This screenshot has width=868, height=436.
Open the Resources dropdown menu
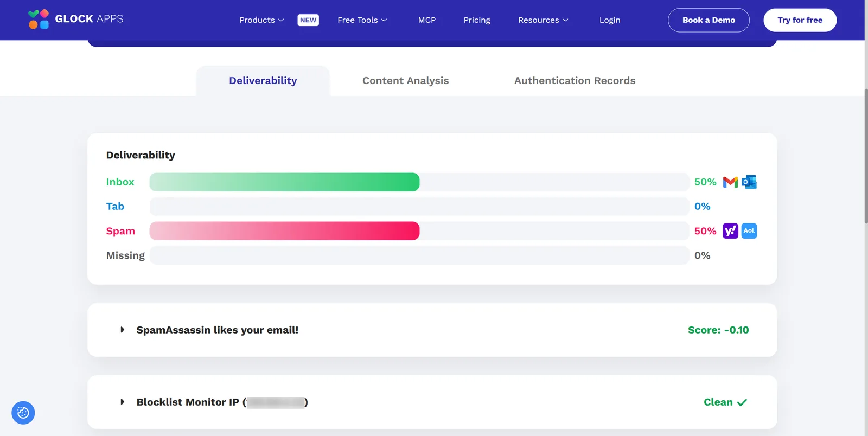[x=543, y=20]
